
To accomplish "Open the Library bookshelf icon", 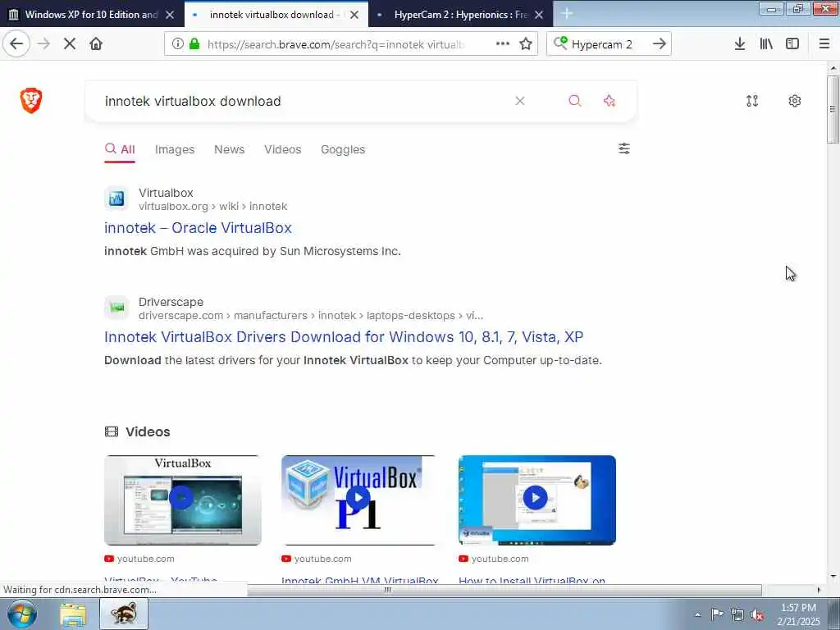I will (766, 44).
